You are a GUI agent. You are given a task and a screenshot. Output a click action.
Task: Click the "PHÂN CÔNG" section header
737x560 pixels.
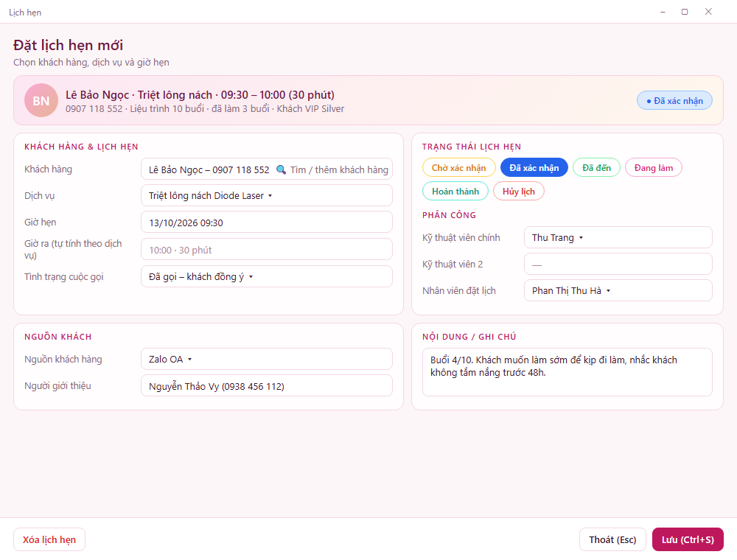449,215
